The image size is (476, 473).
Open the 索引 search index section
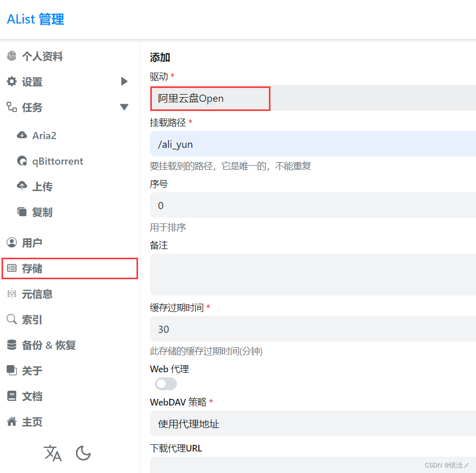pos(11,319)
